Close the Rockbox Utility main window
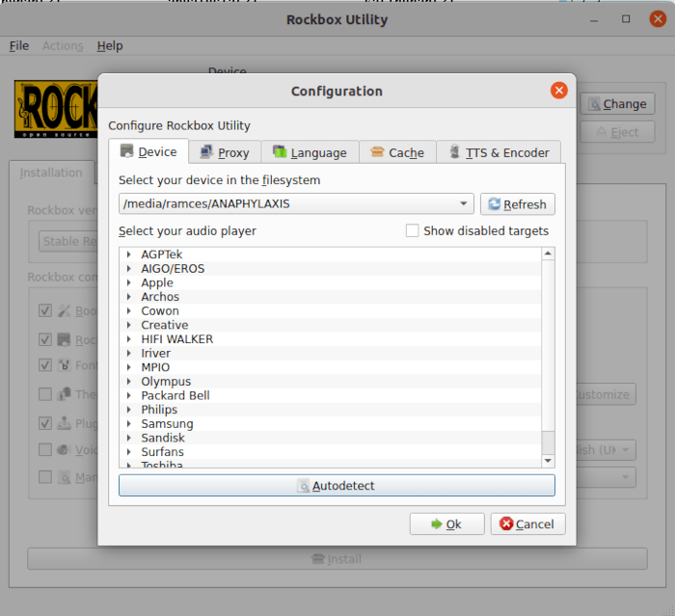 tap(658, 19)
